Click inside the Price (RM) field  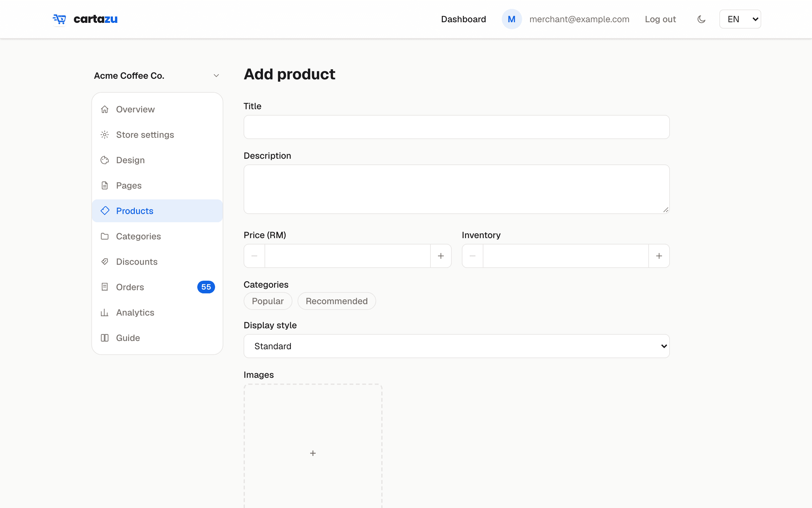pos(347,256)
